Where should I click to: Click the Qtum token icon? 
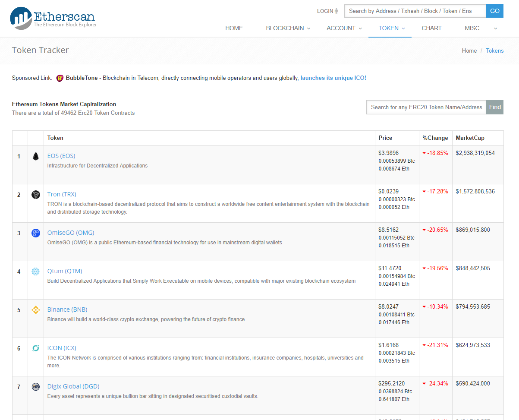36,272
